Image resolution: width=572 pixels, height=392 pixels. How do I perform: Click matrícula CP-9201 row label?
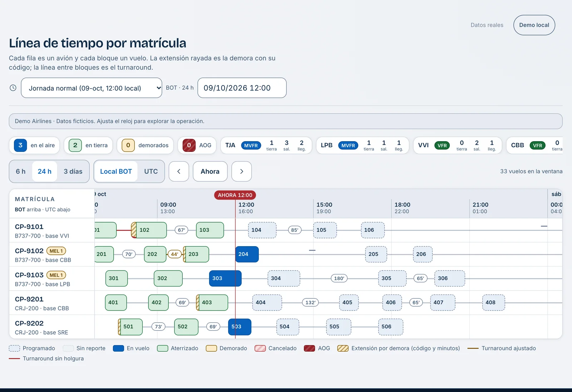[29, 299]
